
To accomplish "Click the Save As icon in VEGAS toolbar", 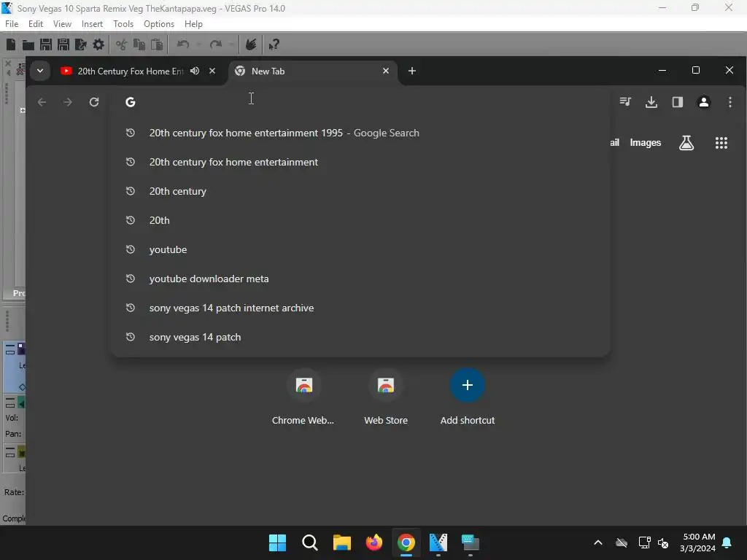I will 63,44.
